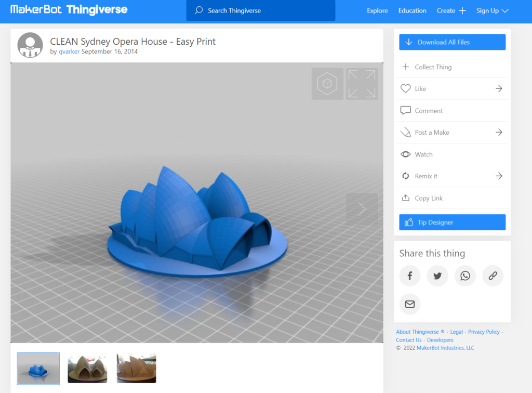Click Download All Files button
The width and height of the screenshot is (532, 393).
click(452, 42)
